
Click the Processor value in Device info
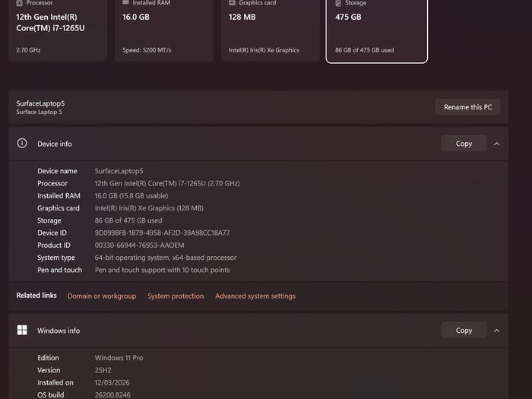pyautogui.click(x=167, y=183)
